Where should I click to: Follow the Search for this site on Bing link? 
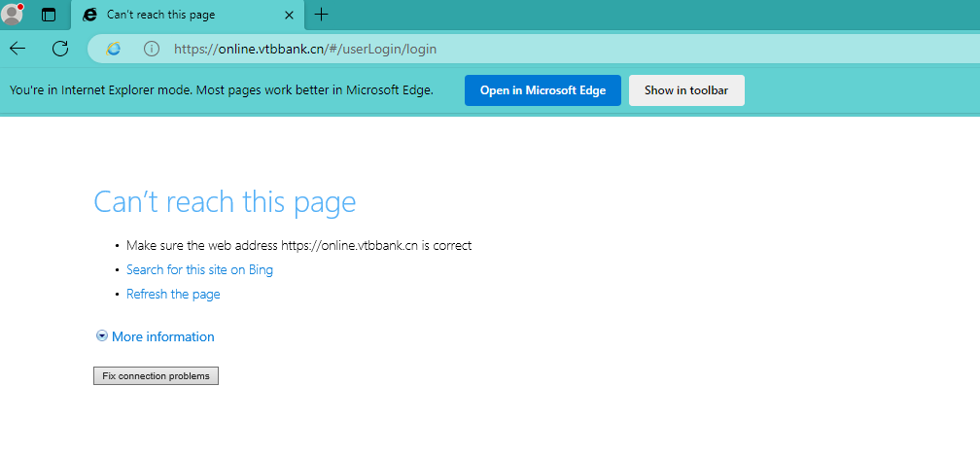point(199,269)
